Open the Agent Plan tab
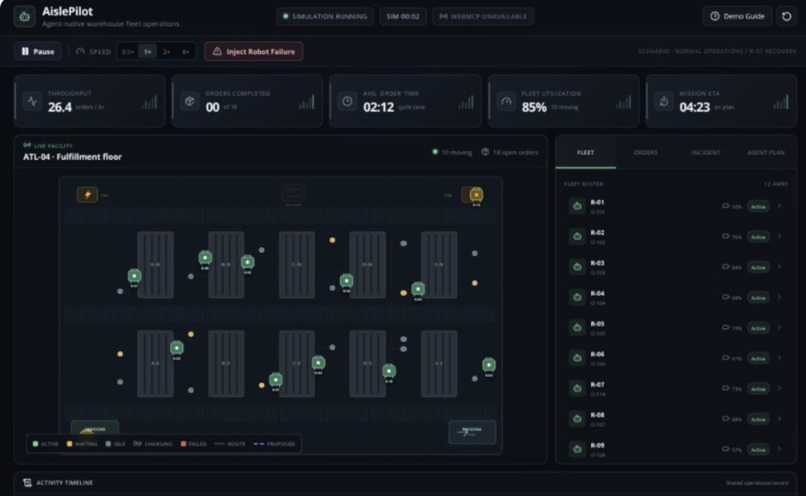This screenshot has width=806, height=496. coord(765,153)
